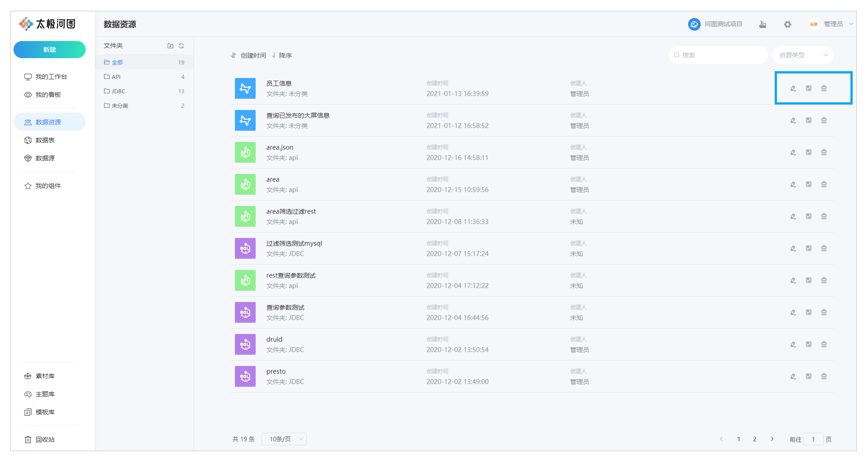Select the 未分类 folder
The image size is (868, 462).
[x=144, y=105]
